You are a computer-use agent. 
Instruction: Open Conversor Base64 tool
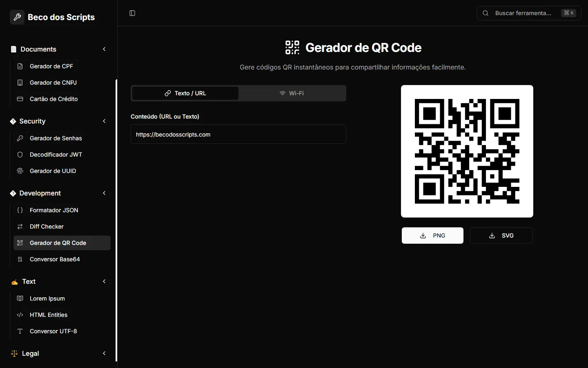[62, 259]
